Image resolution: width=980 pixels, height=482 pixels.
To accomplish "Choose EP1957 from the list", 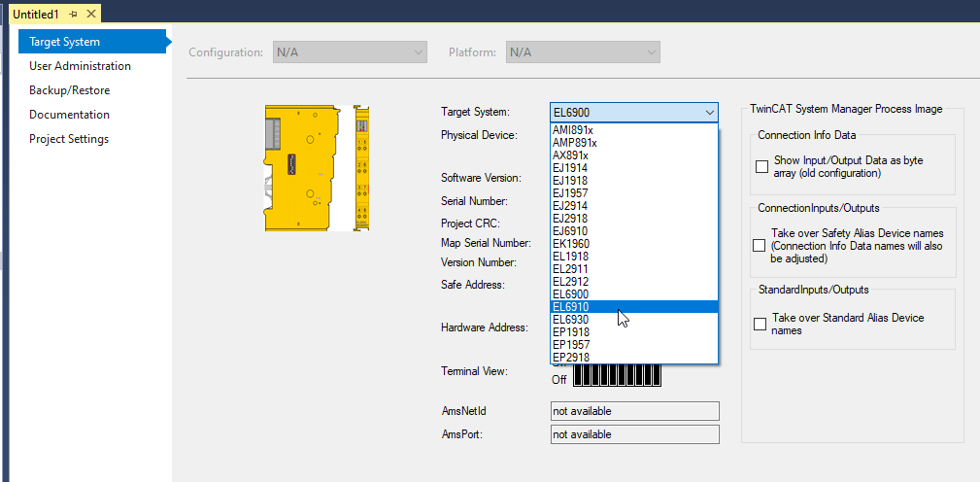I will tap(634, 344).
